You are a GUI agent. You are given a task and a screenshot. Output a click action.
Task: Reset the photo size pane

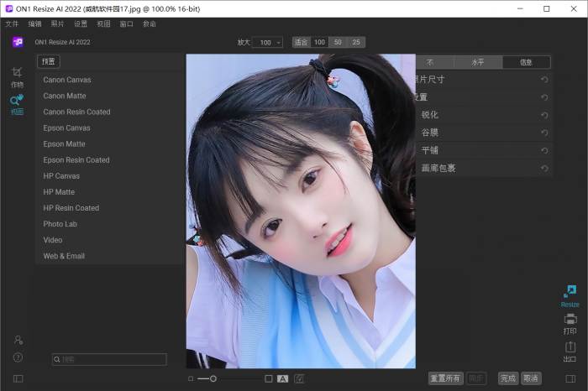click(x=544, y=80)
